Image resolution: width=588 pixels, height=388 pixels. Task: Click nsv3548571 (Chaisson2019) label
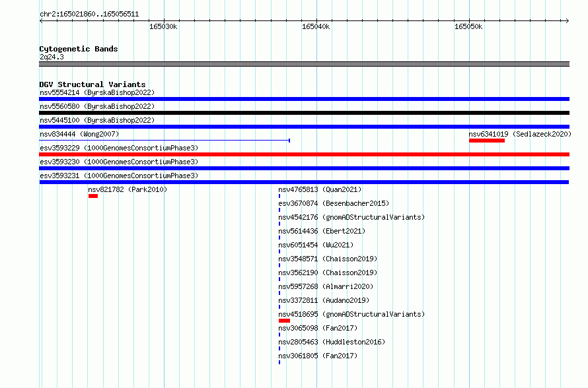click(x=328, y=259)
